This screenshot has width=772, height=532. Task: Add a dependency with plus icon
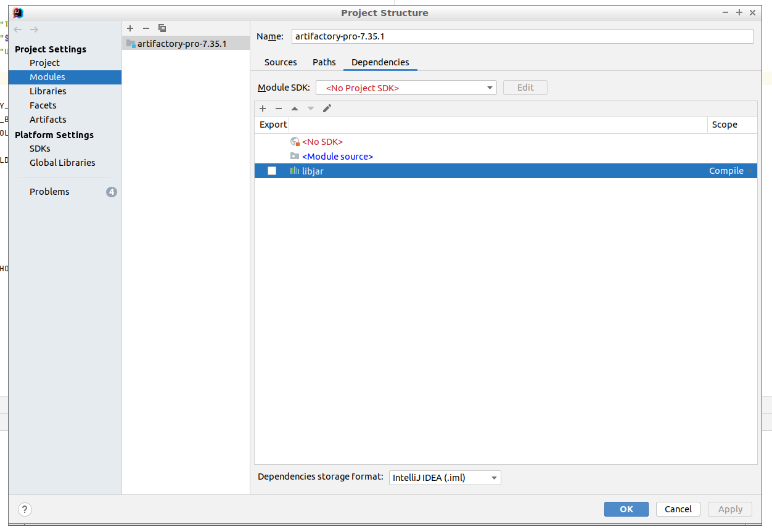(x=263, y=108)
